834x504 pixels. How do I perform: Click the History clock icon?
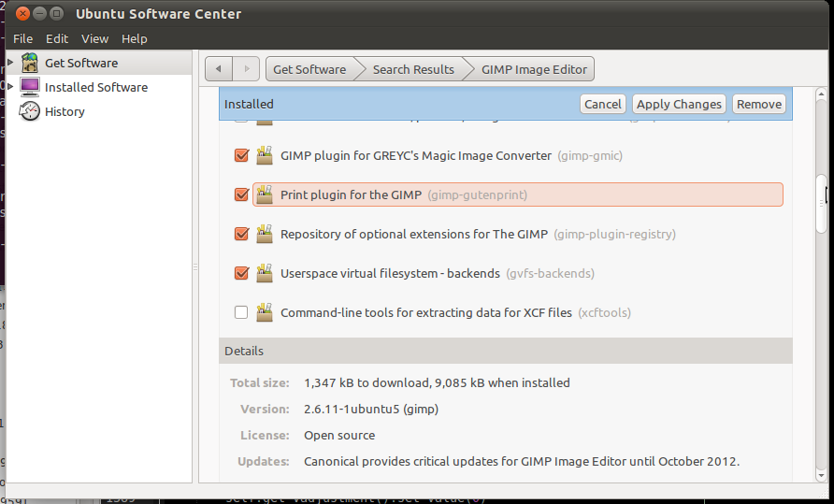coord(30,111)
